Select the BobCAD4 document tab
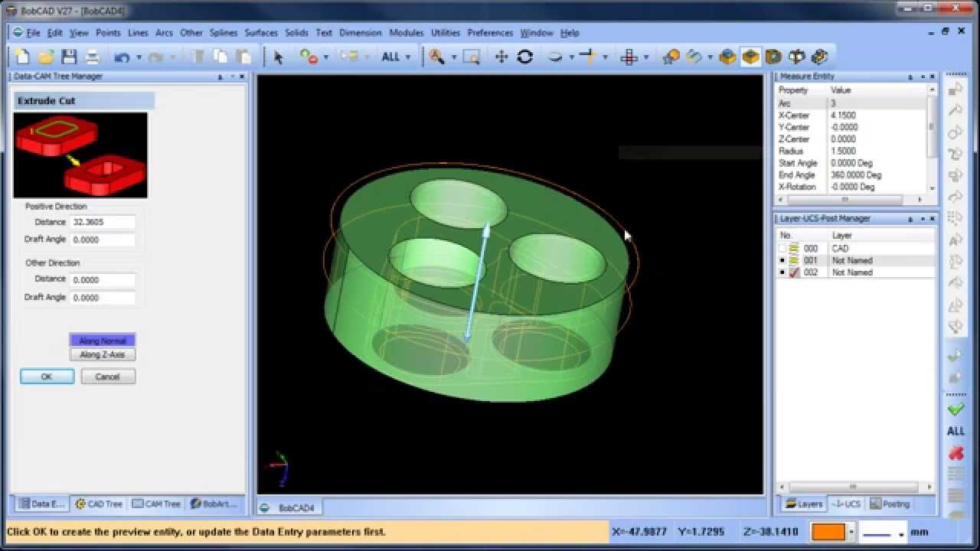Screen dimensions: 980x551 coord(291,507)
